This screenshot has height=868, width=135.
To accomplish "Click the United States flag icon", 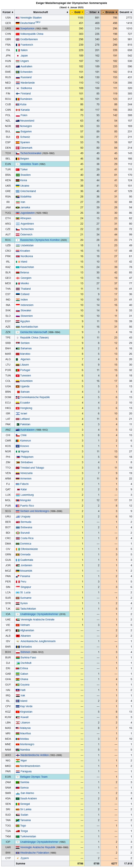I will pos(18,18).
